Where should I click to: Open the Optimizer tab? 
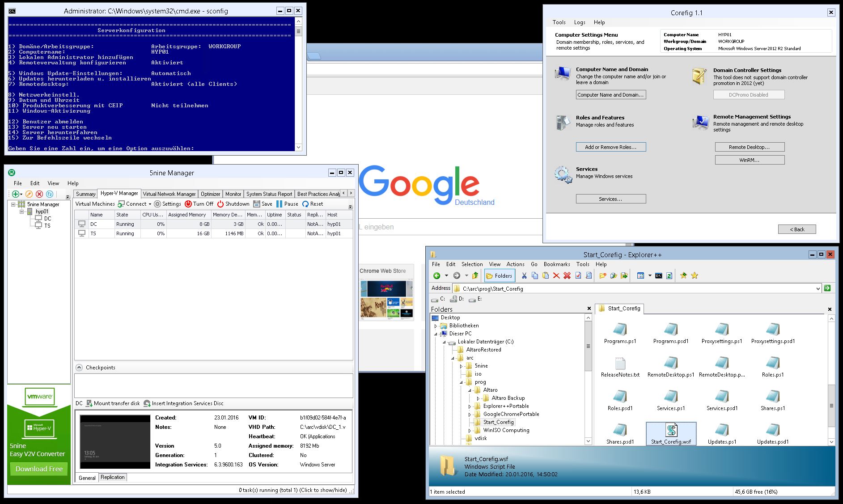tap(210, 194)
